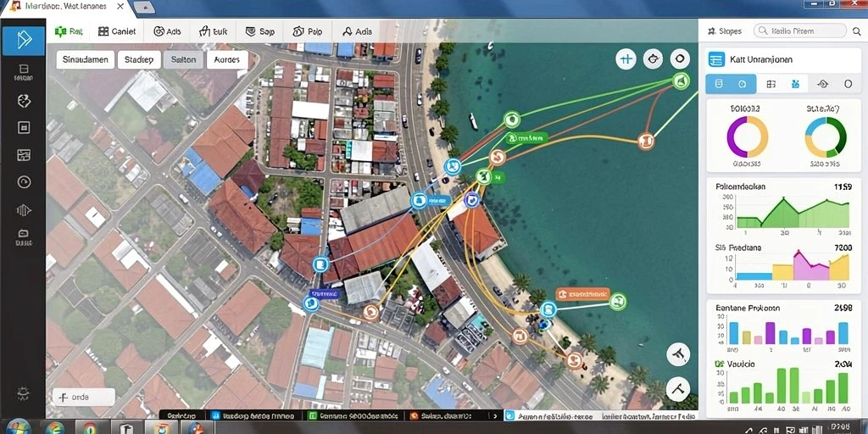868x434 pixels.
Task: Click the compass icon on the map
Action: click(654, 58)
